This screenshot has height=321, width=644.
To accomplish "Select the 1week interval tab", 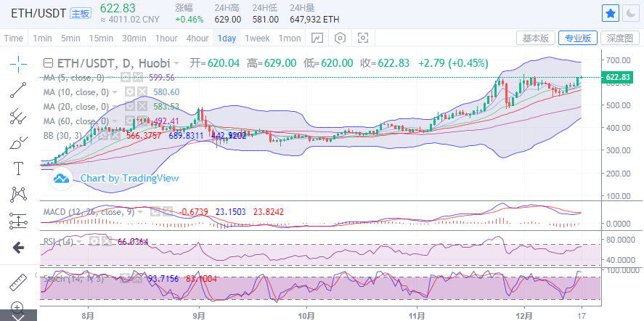I will tap(257, 38).
